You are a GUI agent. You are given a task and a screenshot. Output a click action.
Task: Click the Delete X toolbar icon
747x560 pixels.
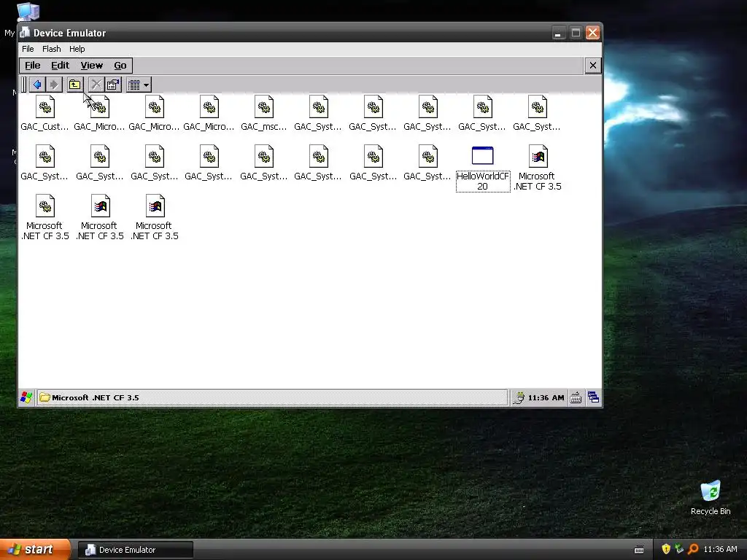pyautogui.click(x=96, y=85)
